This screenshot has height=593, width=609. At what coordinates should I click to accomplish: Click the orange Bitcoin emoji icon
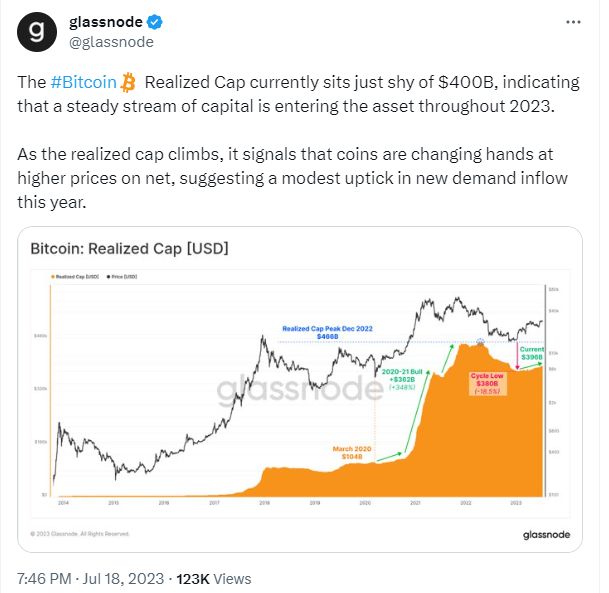point(129,80)
